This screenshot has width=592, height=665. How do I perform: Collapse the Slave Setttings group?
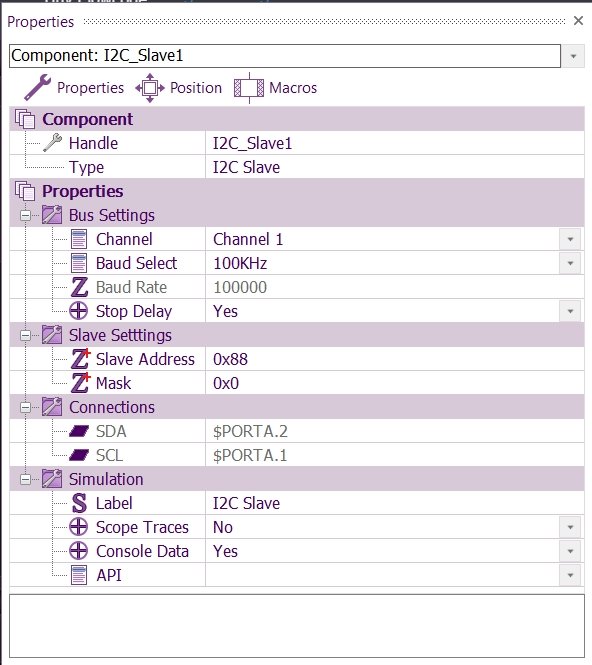point(25,335)
